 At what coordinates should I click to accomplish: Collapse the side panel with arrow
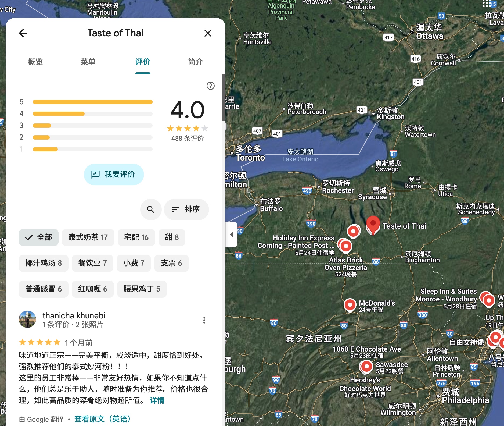coord(231,235)
